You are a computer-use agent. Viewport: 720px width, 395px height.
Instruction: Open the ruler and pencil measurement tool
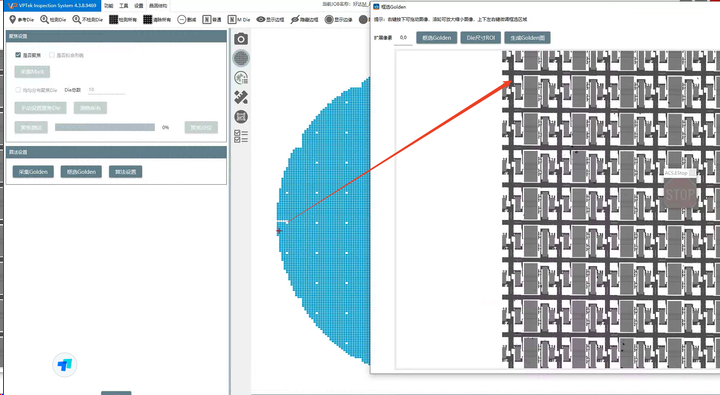pyautogui.click(x=241, y=97)
